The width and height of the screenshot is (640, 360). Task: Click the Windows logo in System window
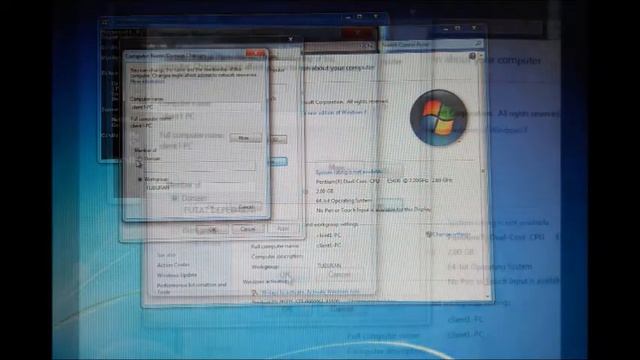pos(438,118)
